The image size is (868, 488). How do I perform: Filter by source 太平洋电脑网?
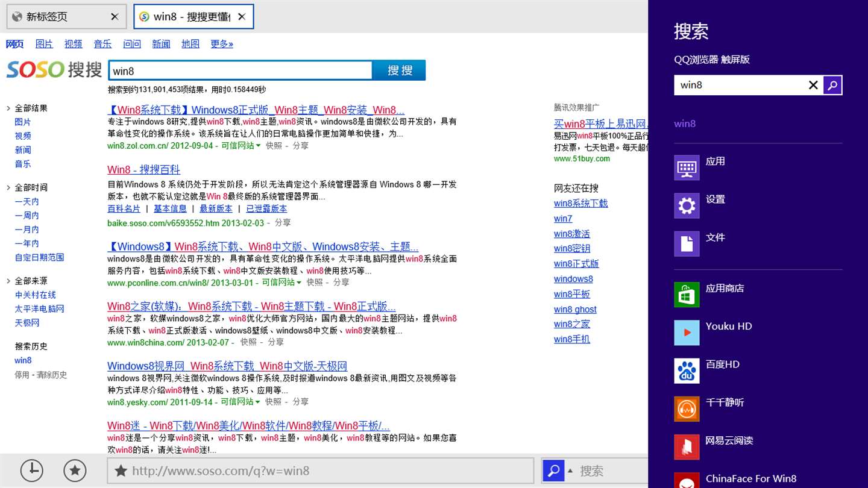point(40,309)
